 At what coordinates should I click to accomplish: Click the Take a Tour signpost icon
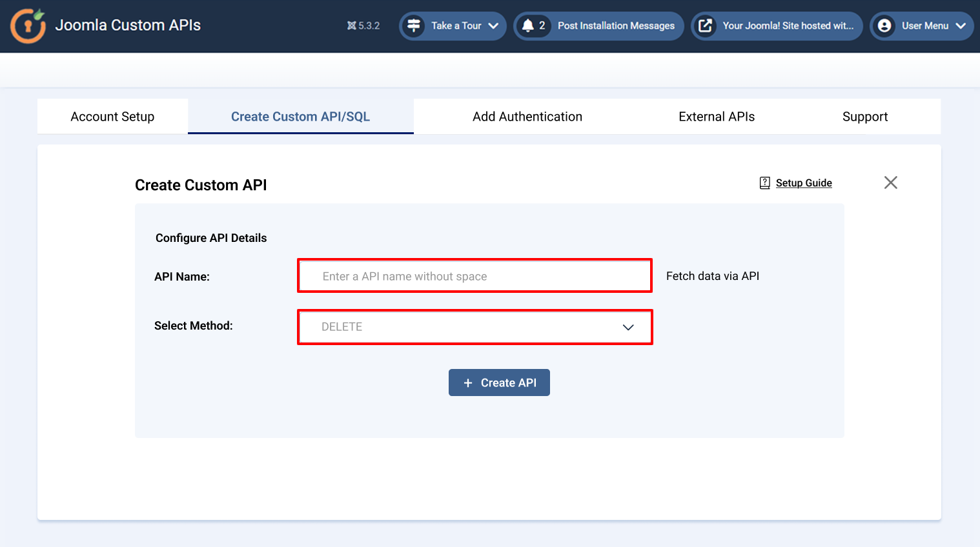point(414,26)
